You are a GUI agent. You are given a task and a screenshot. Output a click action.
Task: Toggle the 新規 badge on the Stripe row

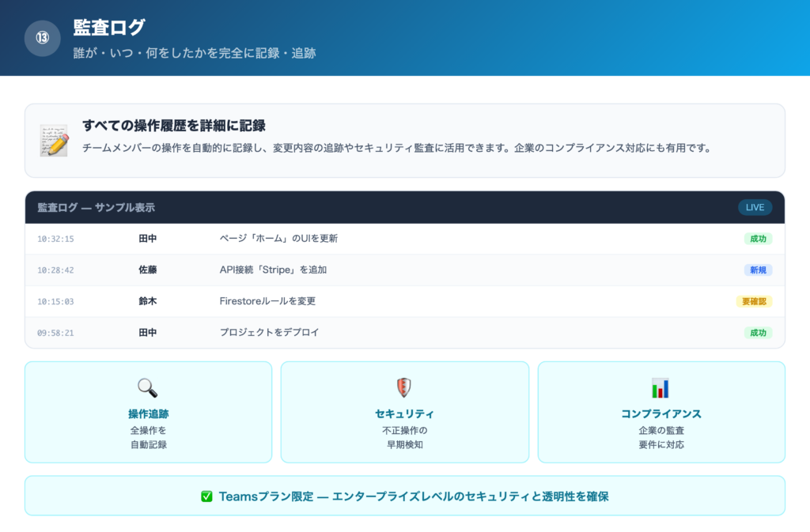point(757,270)
